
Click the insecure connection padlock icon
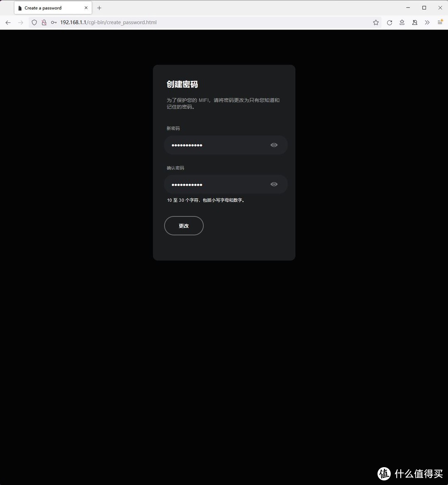[x=44, y=22]
